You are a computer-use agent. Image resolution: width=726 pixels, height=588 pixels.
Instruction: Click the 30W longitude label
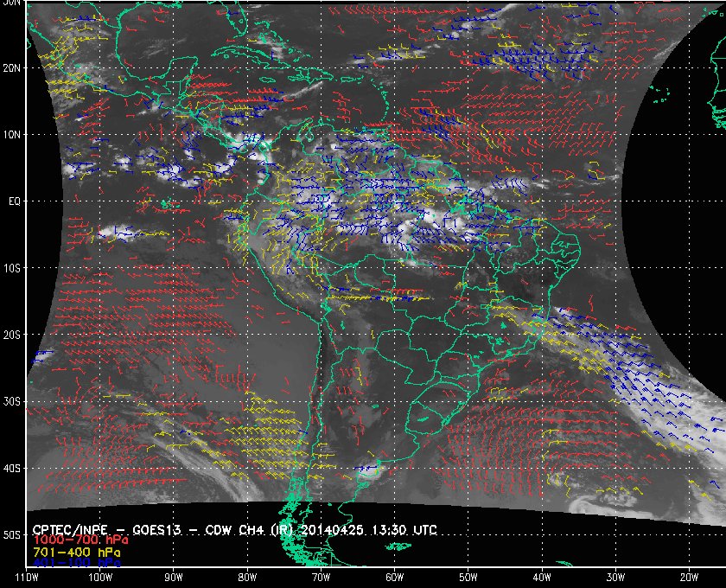[x=615, y=578]
